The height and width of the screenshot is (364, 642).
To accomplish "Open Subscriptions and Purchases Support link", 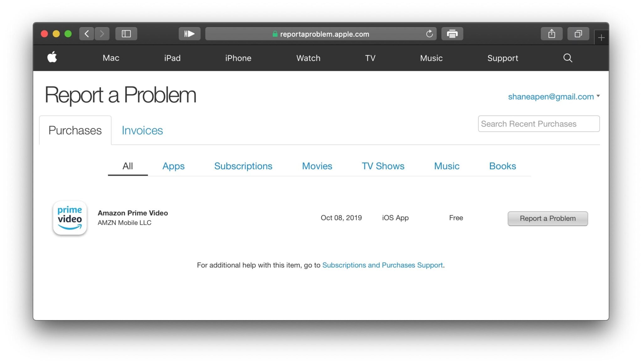I will pos(383,265).
